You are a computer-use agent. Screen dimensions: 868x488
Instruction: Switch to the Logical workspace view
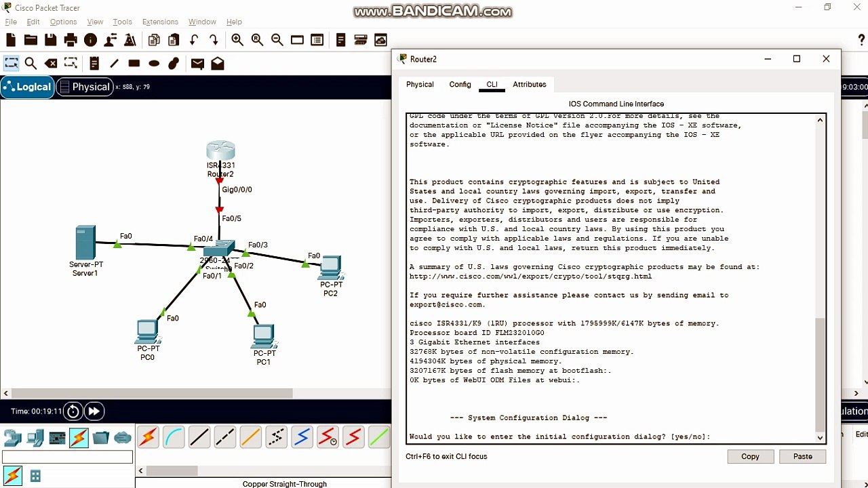coord(28,87)
